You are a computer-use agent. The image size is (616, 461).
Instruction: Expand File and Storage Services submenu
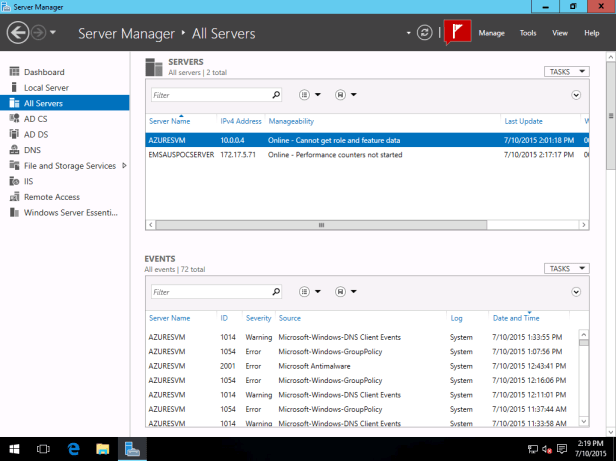point(124,165)
